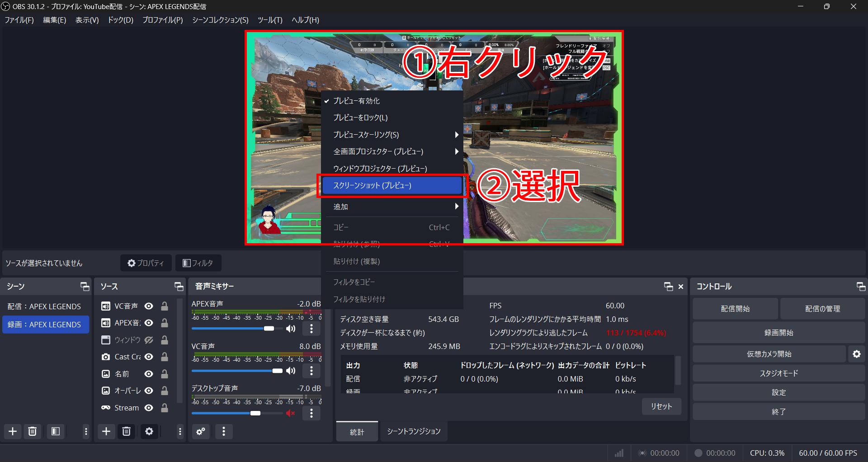Start recording with 録画開始 button
Image resolution: width=868 pixels, height=462 pixels.
click(779, 333)
